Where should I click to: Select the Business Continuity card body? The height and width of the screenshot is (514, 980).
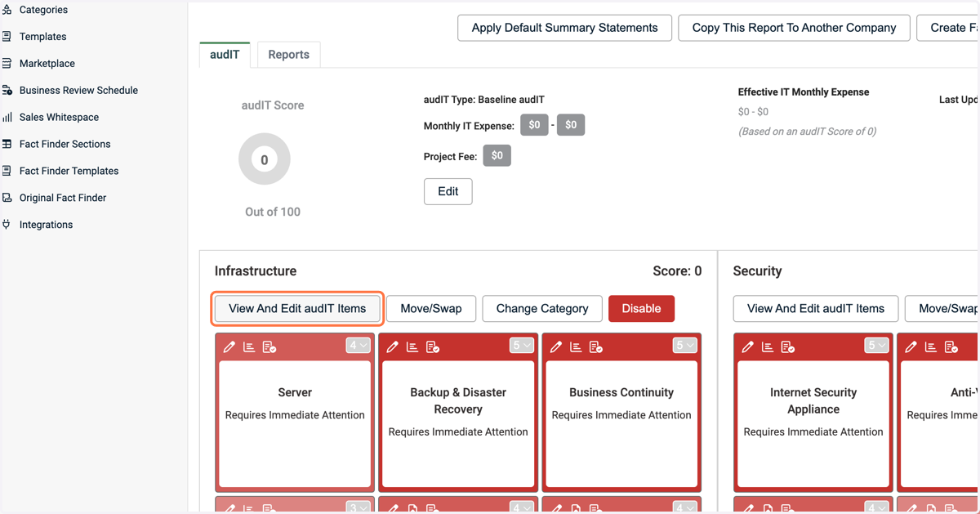621,423
